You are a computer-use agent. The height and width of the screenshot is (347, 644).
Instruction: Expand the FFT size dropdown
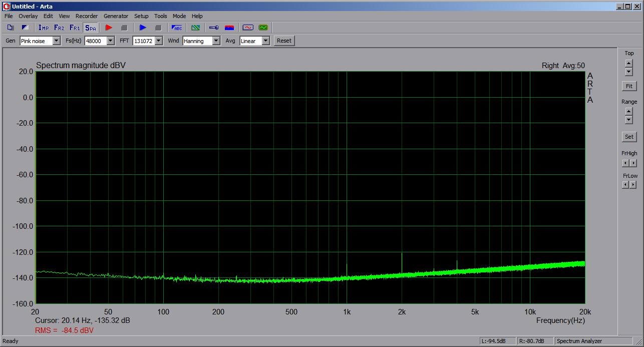tap(159, 41)
